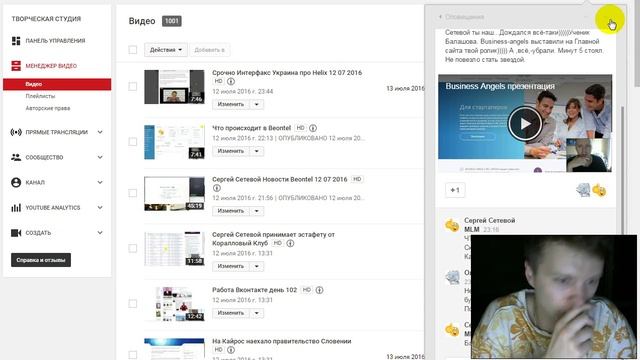The height and width of the screenshot is (360, 640).
Task: Open Изменить arrow for Что происходит в Beontel
Action: (257, 151)
